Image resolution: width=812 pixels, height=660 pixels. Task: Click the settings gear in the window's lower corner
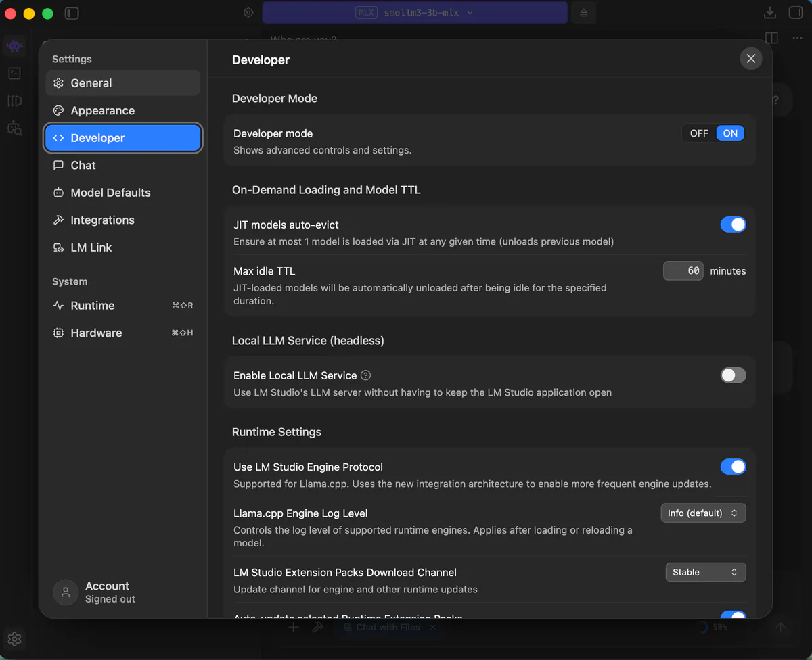15,639
